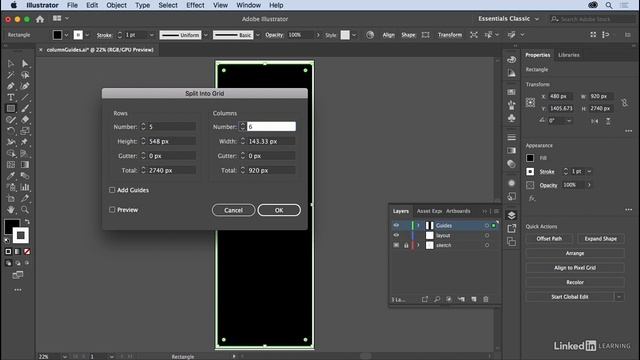Screen dimensions: 640x360
Task: Open rotation angle dropdown in Transform
Action: [569, 121]
